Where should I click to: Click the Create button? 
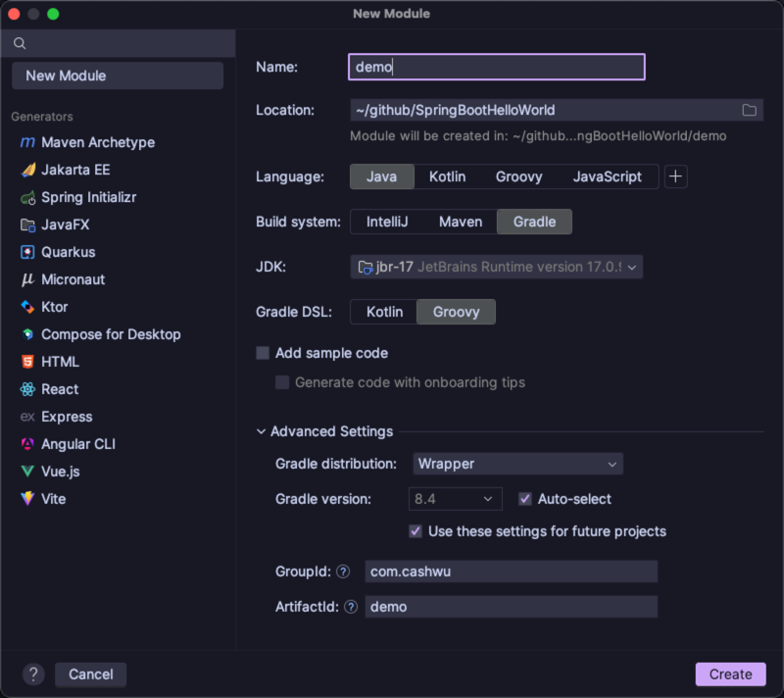(x=730, y=674)
